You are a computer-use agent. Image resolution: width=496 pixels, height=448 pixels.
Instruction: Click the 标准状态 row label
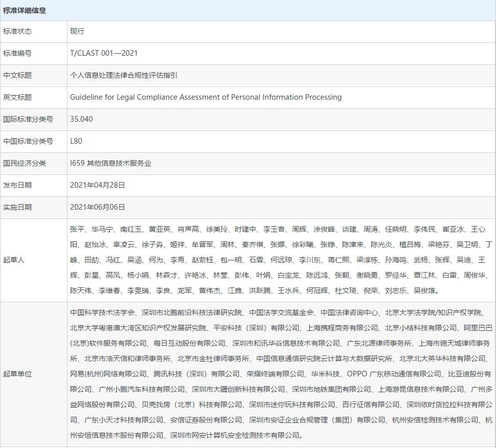[x=17, y=31]
